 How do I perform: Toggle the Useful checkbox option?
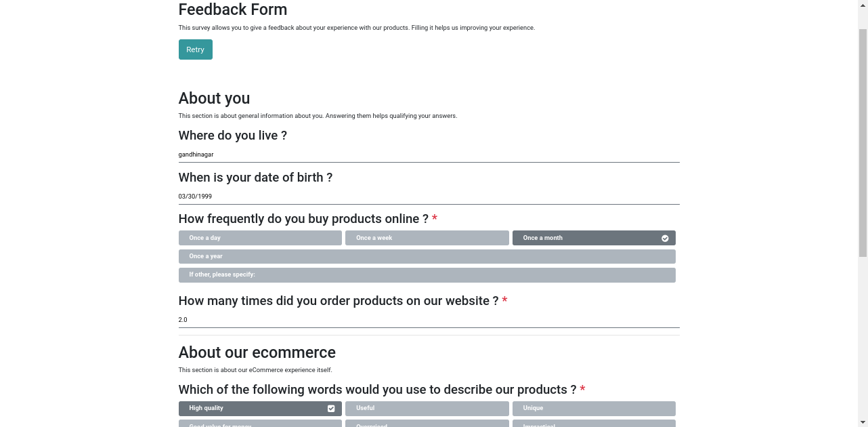[427, 409]
